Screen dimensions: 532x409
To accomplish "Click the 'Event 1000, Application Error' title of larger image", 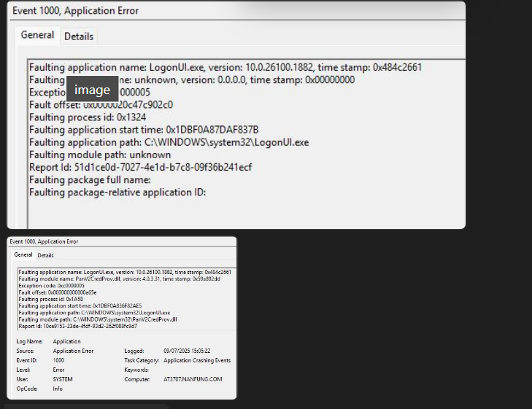I will 75,10.
